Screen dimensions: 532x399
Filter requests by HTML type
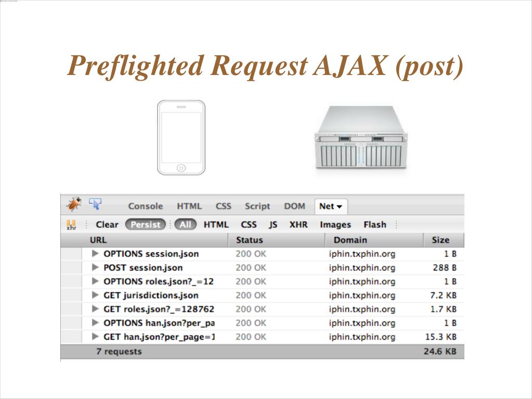tap(216, 225)
